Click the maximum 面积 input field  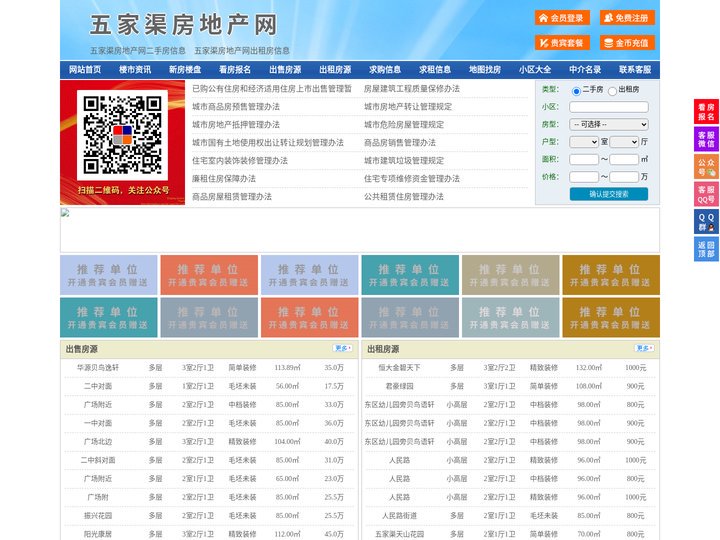click(624, 159)
